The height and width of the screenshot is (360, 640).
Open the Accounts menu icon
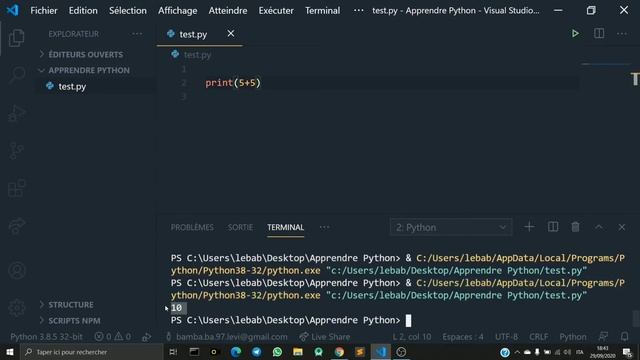pyautogui.click(x=17, y=270)
